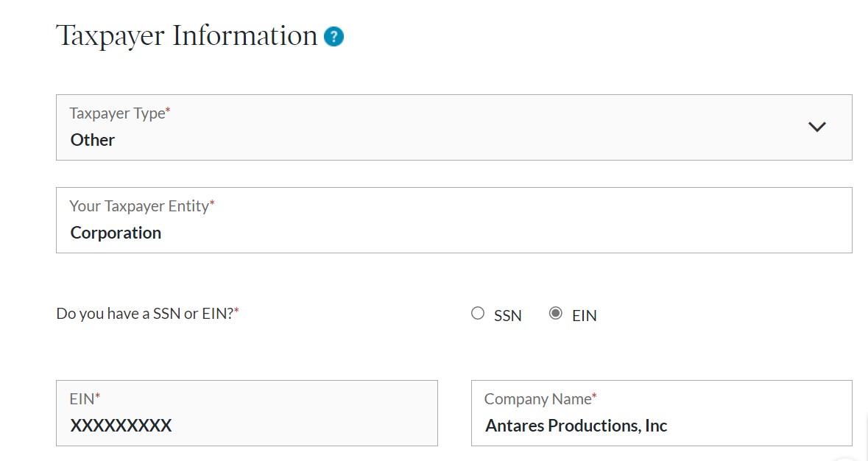Click the "Antares Productions, Inc" text
The width and height of the screenshot is (868, 461).
(x=576, y=426)
